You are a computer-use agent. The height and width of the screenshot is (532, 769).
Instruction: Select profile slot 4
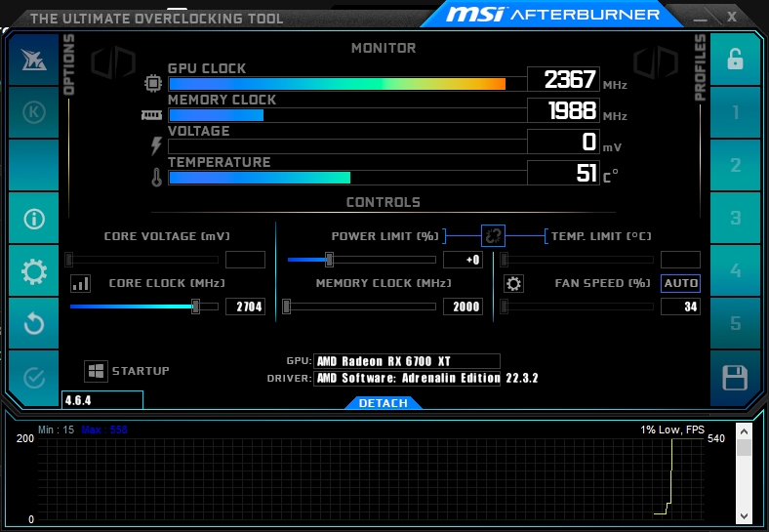pos(735,270)
